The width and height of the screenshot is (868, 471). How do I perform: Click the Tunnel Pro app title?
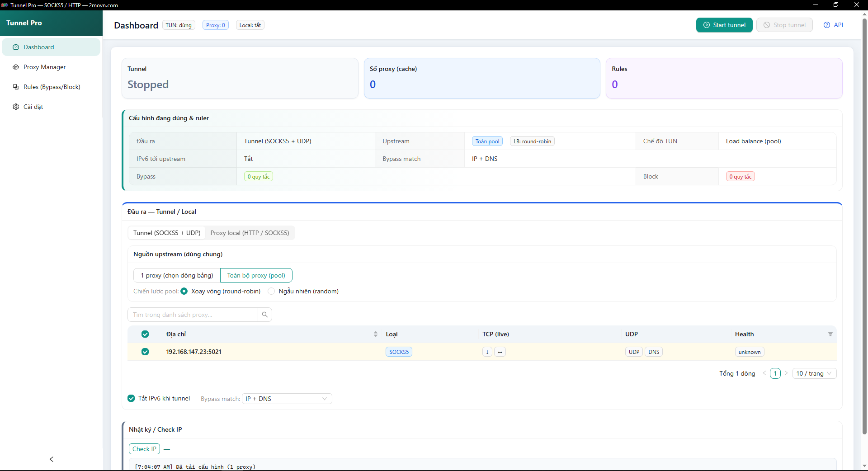tap(24, 23)
